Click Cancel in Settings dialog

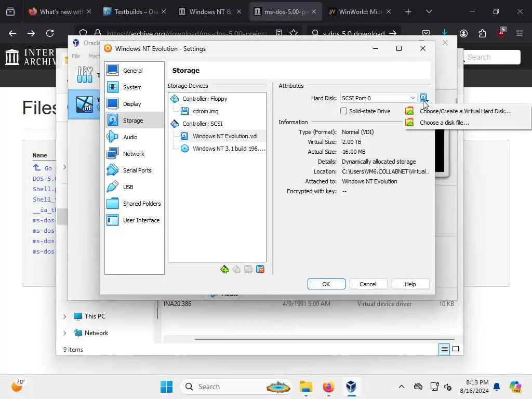[368, 284]
